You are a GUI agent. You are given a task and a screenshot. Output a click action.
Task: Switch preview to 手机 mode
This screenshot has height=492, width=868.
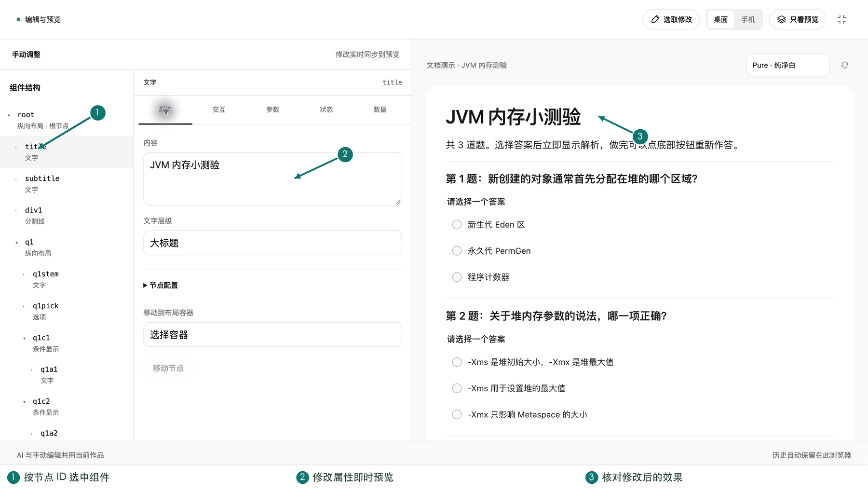(x=748, y=19)
